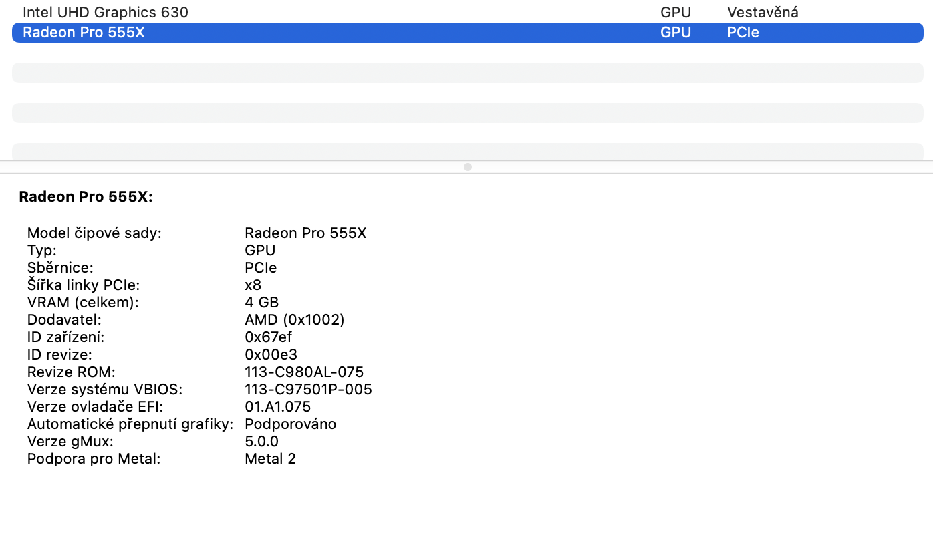The height and width of the screenshot is (560, 933).
Task: Click the GPU cell in the highlighted Radeon row
Action: (676, 33)
